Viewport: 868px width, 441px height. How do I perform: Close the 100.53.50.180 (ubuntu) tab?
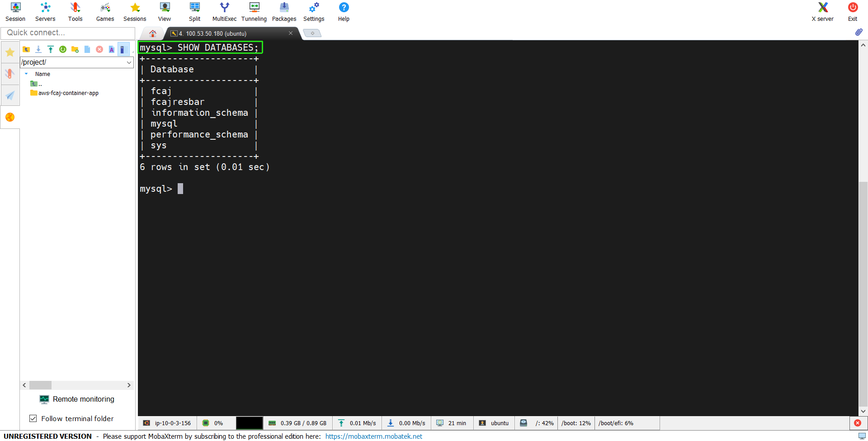[291, 33]
